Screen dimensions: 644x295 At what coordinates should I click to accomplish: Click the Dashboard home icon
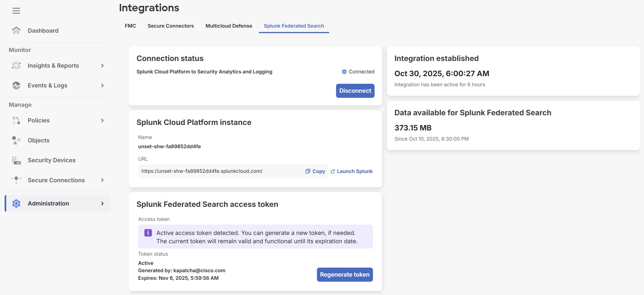16,31
